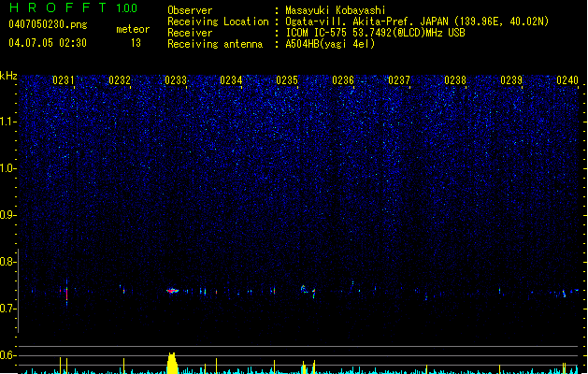This screenshot has height=374, width=588.
Task: Click the 'Receiving antenna' label
Action: pyautogui.click(x=215, y=44)
